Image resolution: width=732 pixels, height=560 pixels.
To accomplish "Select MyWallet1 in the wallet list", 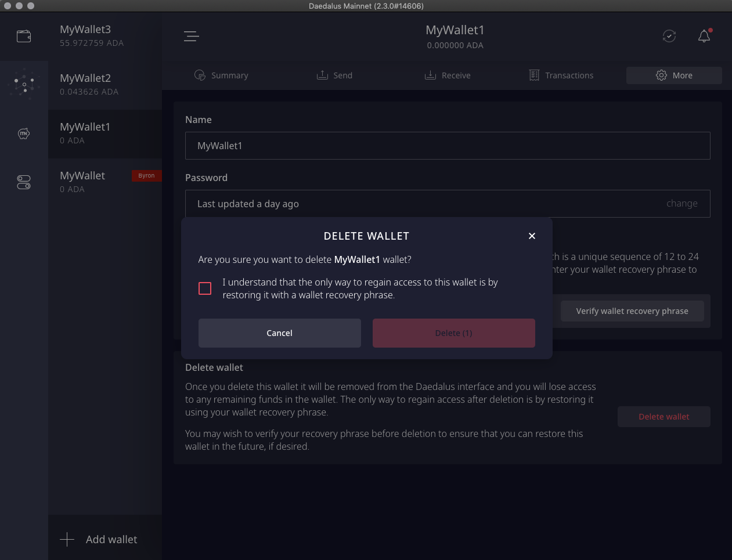I will 105,133.
